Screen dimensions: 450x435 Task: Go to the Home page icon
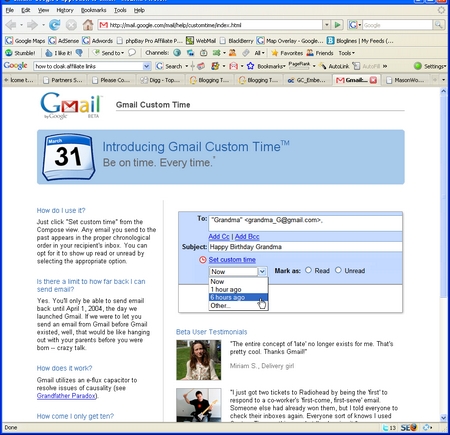pyautogui.click(x=88, y=25)
